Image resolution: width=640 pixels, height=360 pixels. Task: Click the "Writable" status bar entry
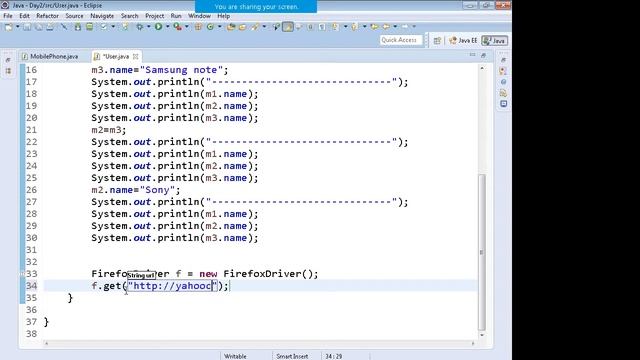pyautogui.click(x=235, y=356)
